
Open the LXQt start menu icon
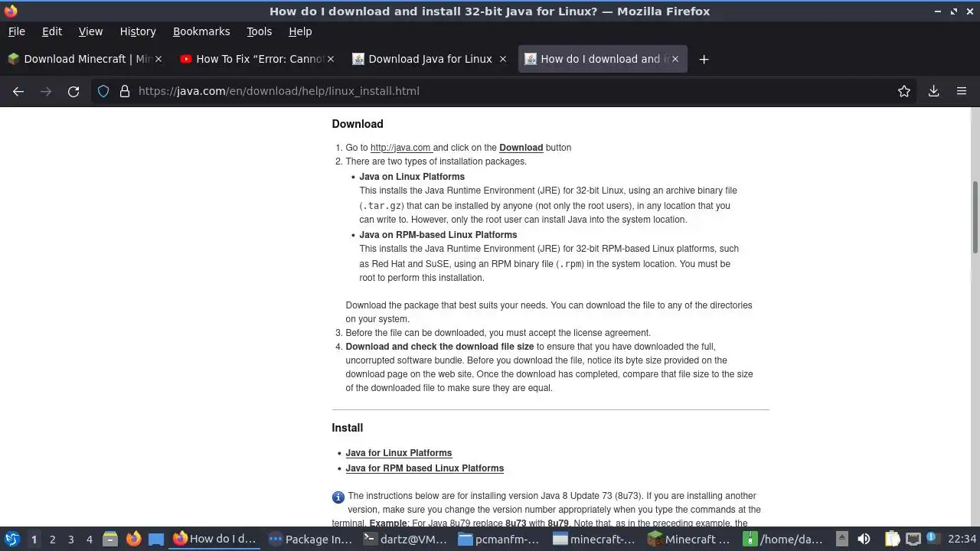12,539
